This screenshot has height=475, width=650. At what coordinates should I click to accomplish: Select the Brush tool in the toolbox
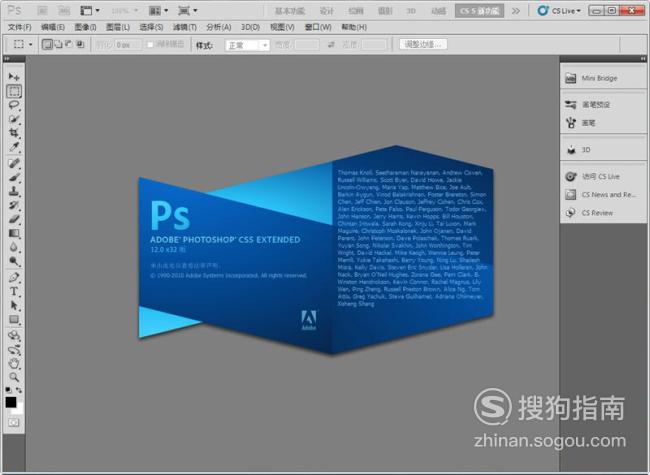(14, 177)
